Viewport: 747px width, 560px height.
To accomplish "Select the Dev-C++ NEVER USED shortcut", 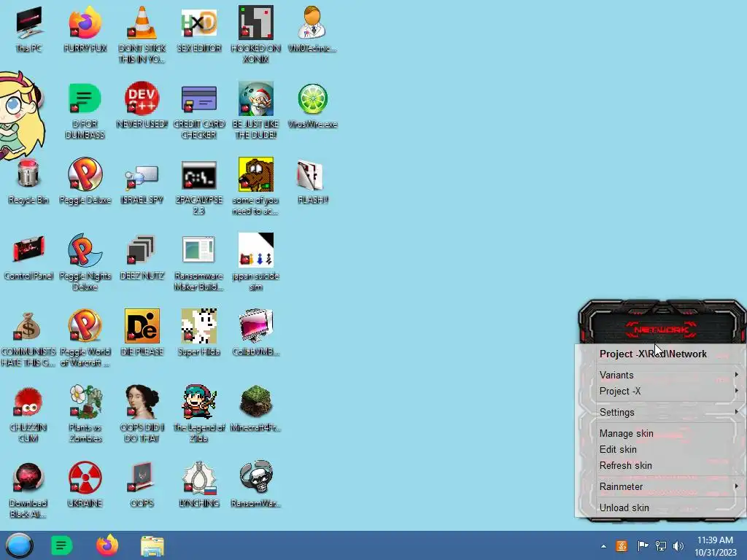I will click(x=142, y=106).
